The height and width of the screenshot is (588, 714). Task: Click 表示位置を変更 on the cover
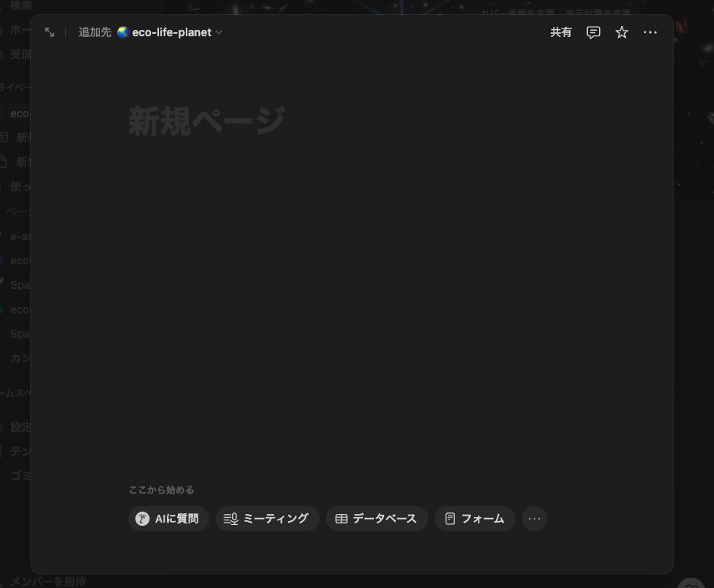pyautogui.click(x=599, y=12)
